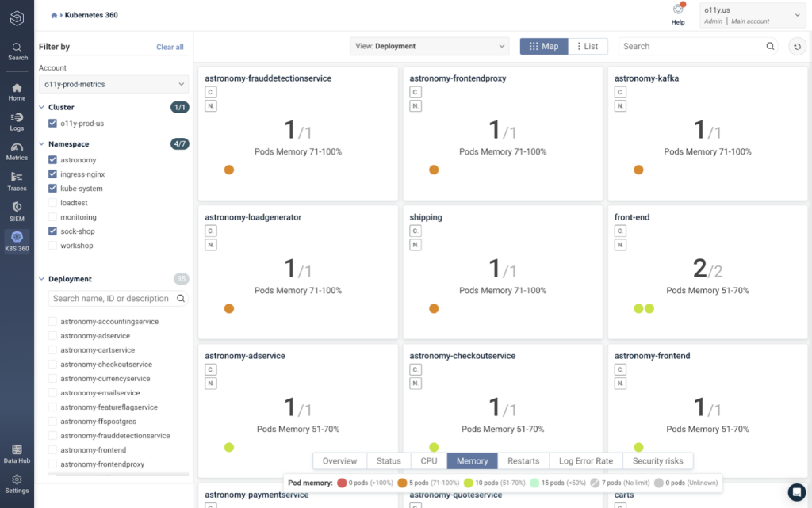Open sidebar Settings gear
This screenshot has width=812, height=508.
pos(17,483)
